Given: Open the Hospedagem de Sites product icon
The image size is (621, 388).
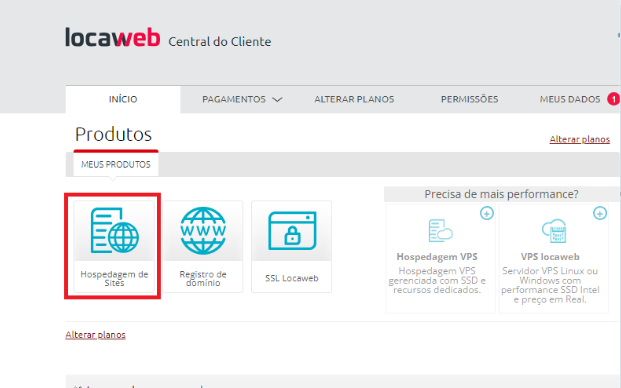Looking at the screenshot, I should coord(114,230).
